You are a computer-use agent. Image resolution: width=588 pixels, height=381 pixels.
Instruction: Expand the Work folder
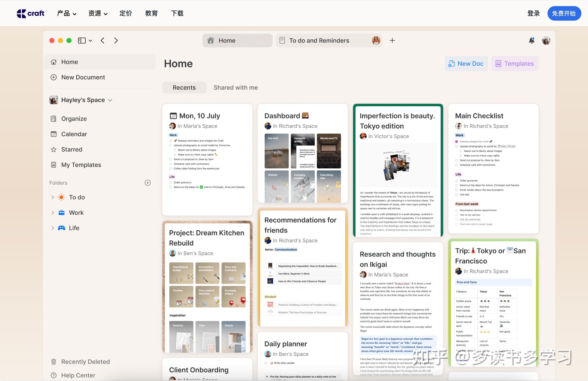coord(52,213)
